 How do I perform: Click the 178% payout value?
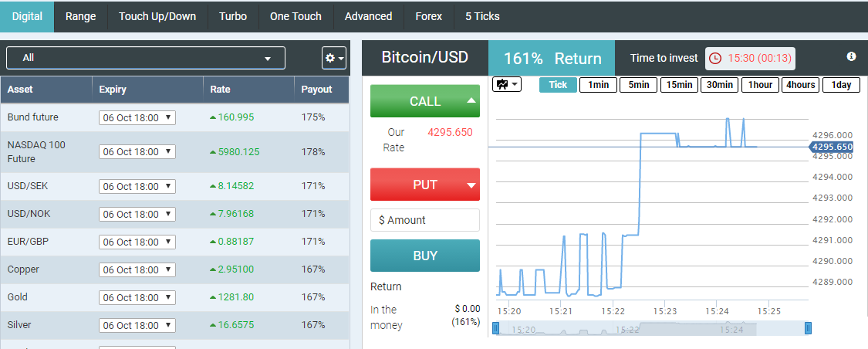click(313, 152)
